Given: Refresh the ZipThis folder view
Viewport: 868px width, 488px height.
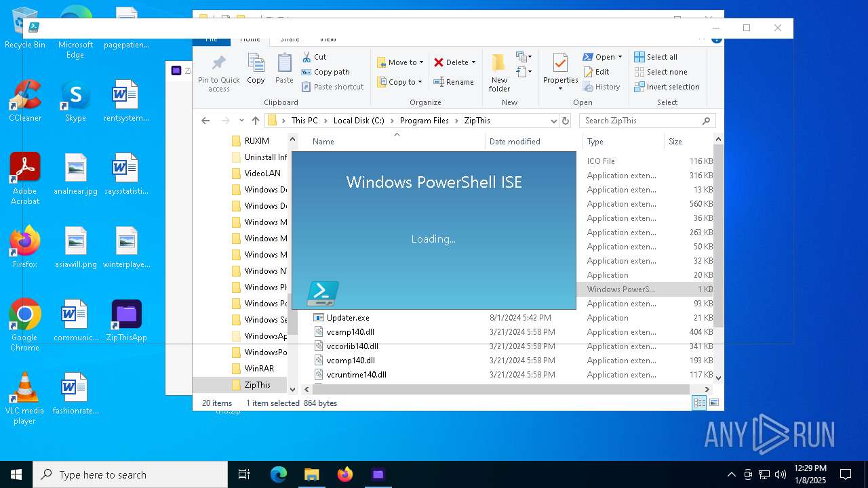Looking at the screenshot, I should point(566,121).
